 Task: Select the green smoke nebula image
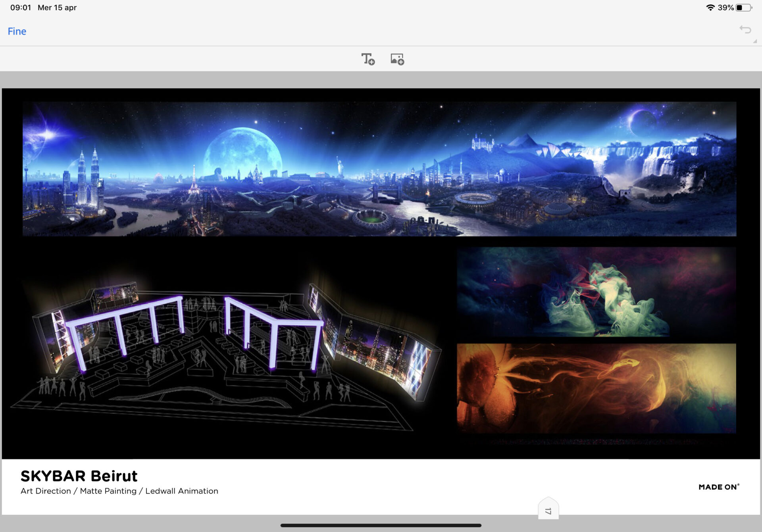[x=596, y=292]
